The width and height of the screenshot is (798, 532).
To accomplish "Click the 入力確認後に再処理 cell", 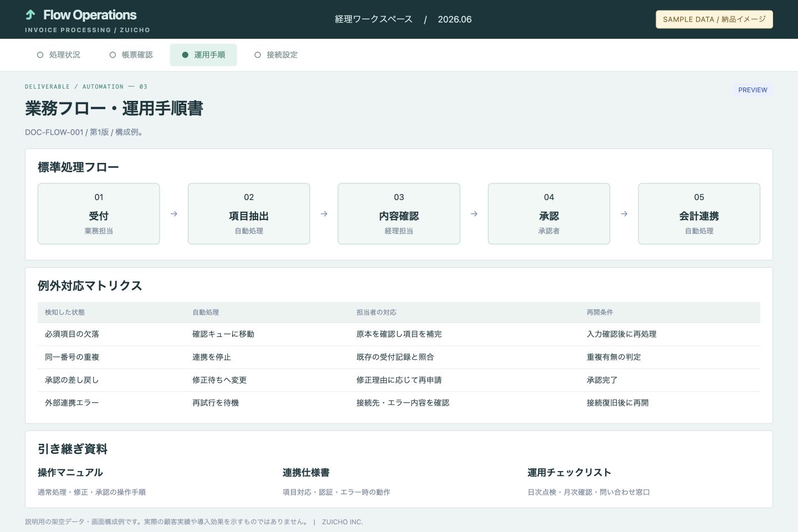I will click(622, 334).
